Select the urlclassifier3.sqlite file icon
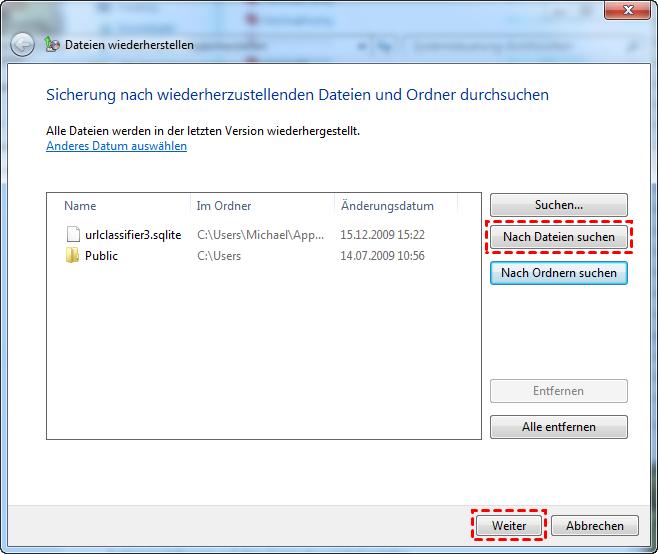Viewport: 658px width, 554px height. point(73,234)
